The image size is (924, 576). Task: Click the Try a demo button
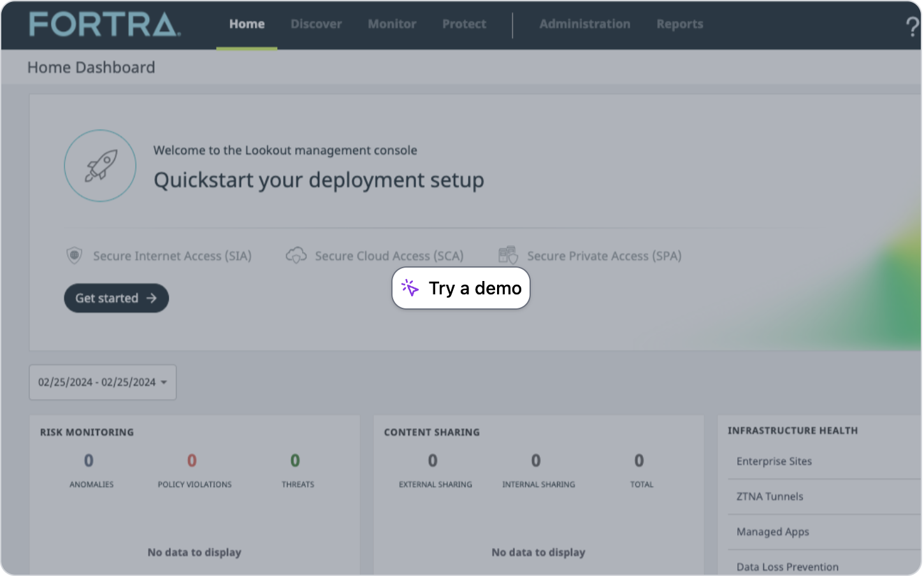[461, 288]
